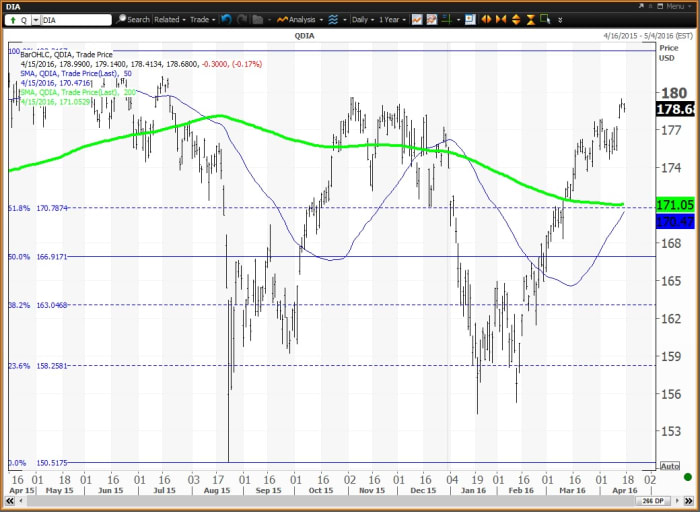Screen dimensions: 700x512
Task: Click the 266 DP scrollbar thumb
Action: pos(653,501)
